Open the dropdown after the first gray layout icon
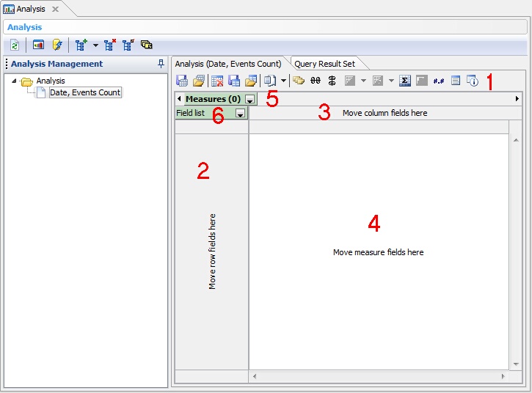This screenshot has height=393, width=532. coord(363,81)
